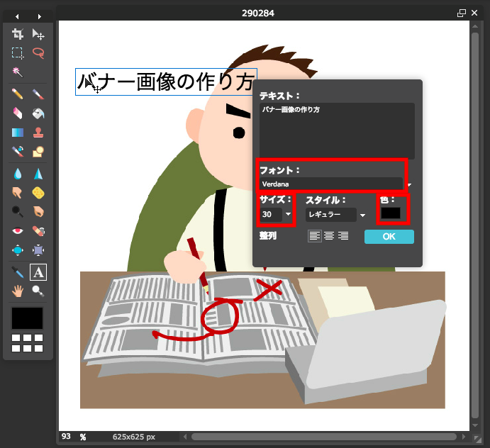Click the レギュラー style field

click(x=331, y=215)
